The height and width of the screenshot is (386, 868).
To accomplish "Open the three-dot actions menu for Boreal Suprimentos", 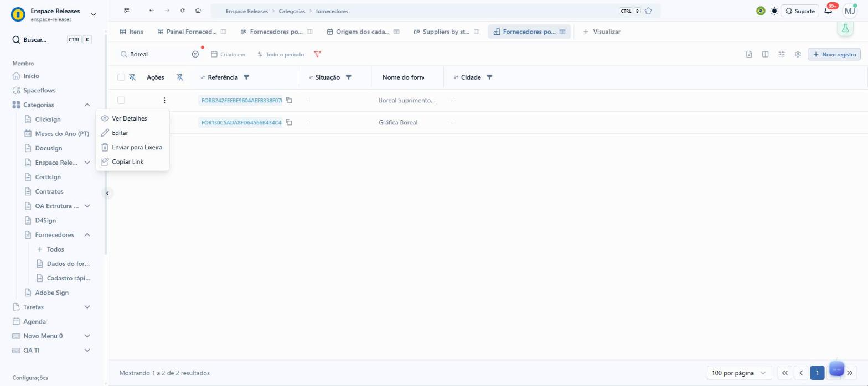I will (x=164, y=100).
